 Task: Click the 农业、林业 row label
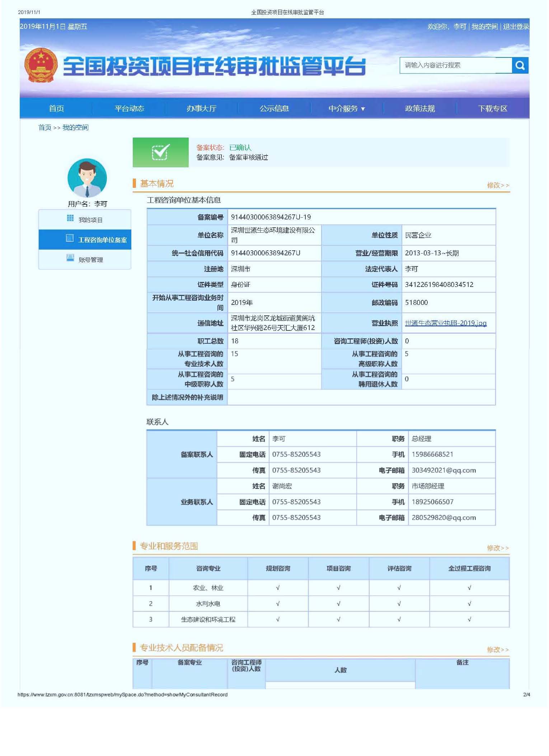point(208,588)
